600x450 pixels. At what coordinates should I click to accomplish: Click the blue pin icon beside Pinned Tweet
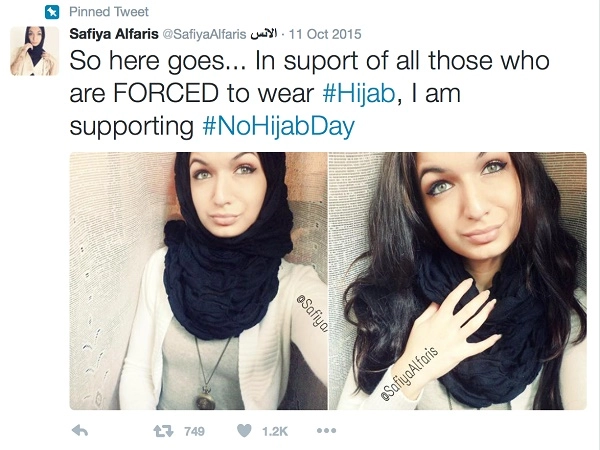click(52, 12)
